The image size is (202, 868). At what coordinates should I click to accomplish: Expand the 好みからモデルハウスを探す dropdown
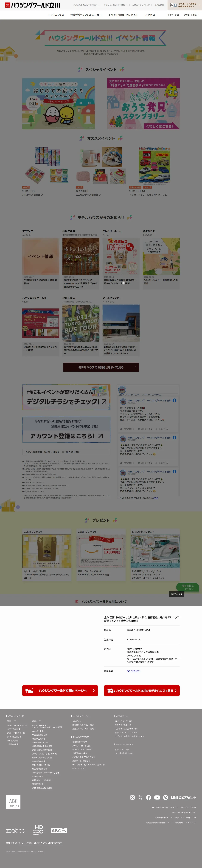pyautogui.click(x=86, y=5)
